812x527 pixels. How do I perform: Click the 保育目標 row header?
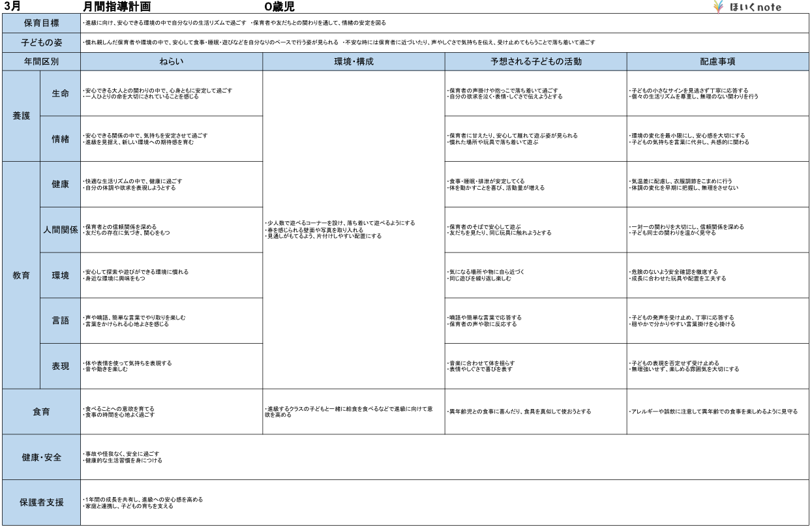click(41, 23)
